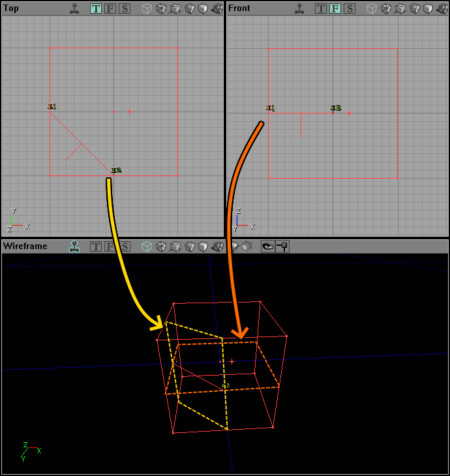Set Top viewport to wireframe cube mode

pos(147,8)
